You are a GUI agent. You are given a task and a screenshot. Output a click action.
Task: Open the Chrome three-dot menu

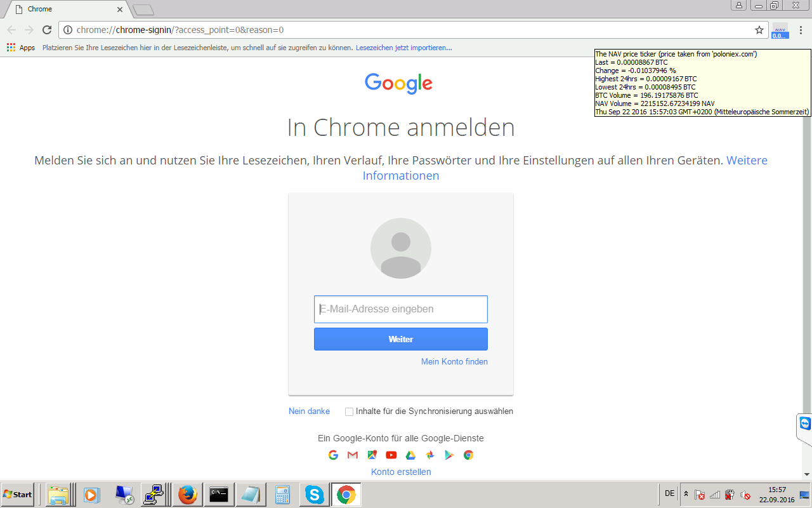pyautogui.click(x=800, y=30)
